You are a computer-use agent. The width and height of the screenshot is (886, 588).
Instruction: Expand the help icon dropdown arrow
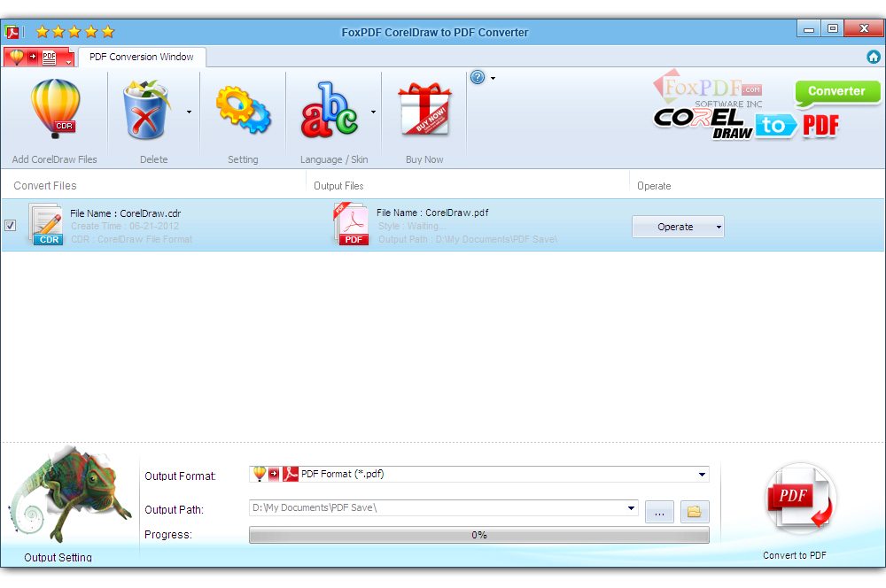(x=493, y=78)
